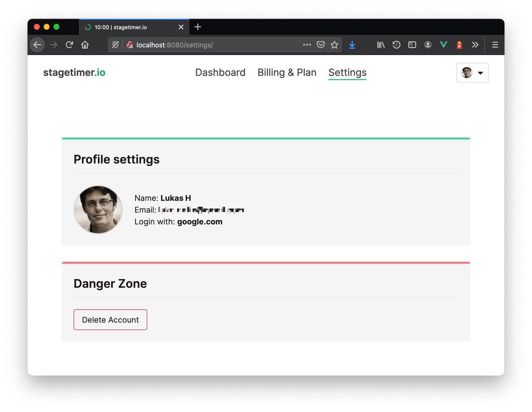532x412 pixels.
Task: Go to the browser home page
Action: click(85, 45)
